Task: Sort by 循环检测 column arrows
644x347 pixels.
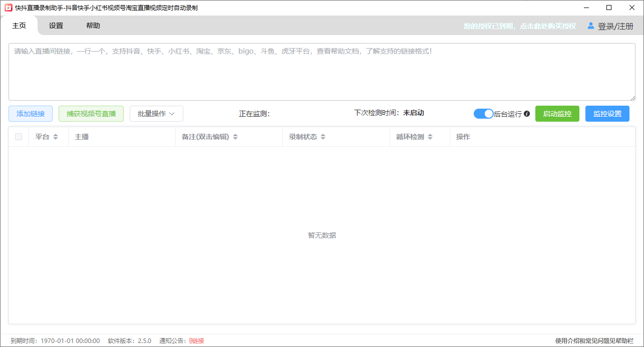Action: click(x=430, y=137)
